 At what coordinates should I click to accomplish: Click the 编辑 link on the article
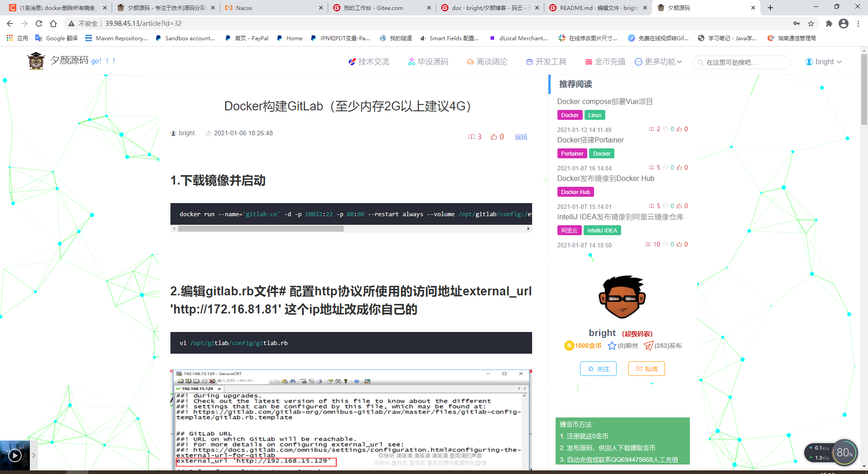[x=521, y=137]
